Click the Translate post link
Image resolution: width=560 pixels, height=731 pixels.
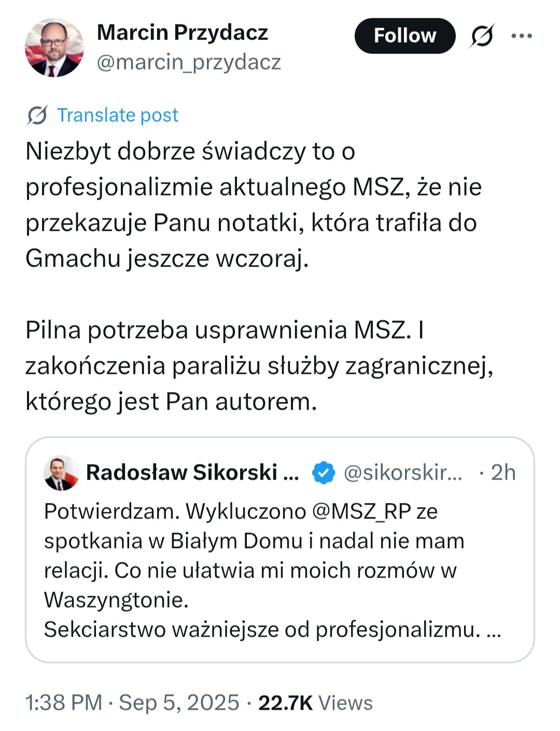click(x=117, y=115)
